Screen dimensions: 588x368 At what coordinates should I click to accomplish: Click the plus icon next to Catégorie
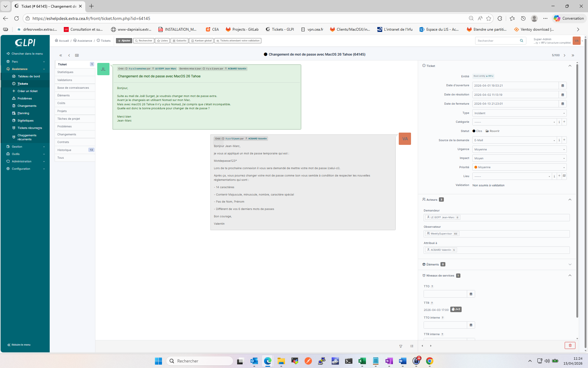[564, 122]
